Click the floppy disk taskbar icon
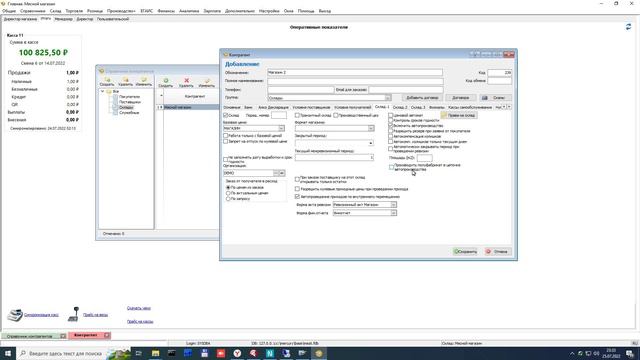This screenshot has height=360, width=640. (x=204, y=353)
